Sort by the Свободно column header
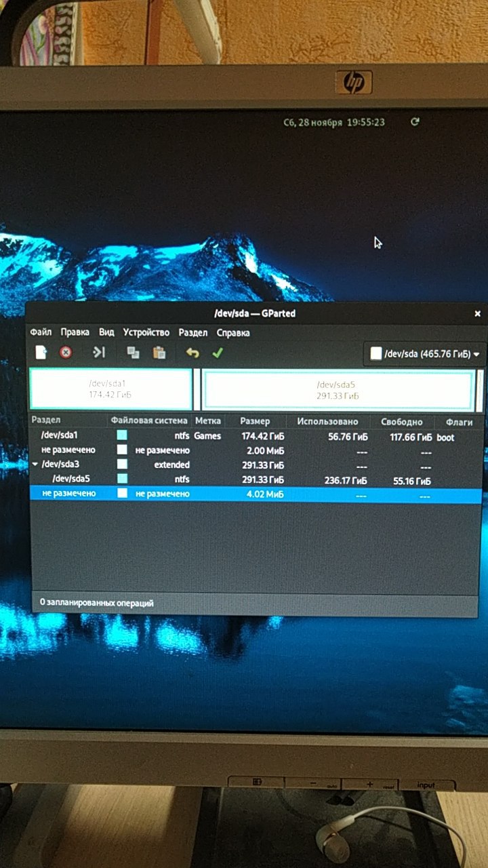This screenshot has height=868, width=488. (x=401, y=422)
